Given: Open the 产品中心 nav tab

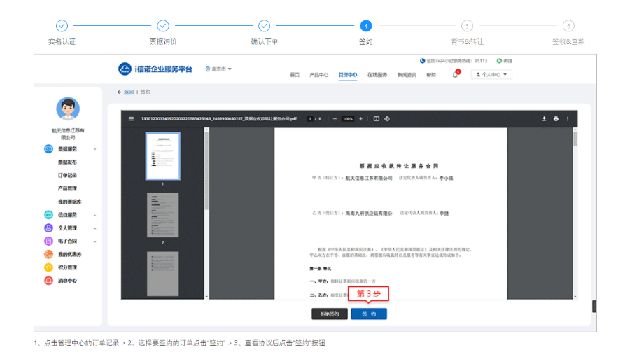Looking at the screenshot, I should click(318, 75).
